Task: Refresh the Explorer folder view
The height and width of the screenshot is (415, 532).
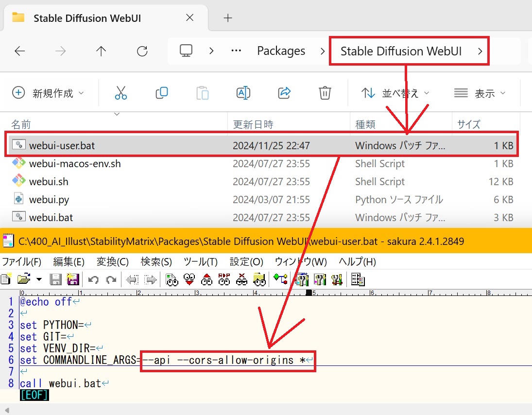Action: [142, 51]
